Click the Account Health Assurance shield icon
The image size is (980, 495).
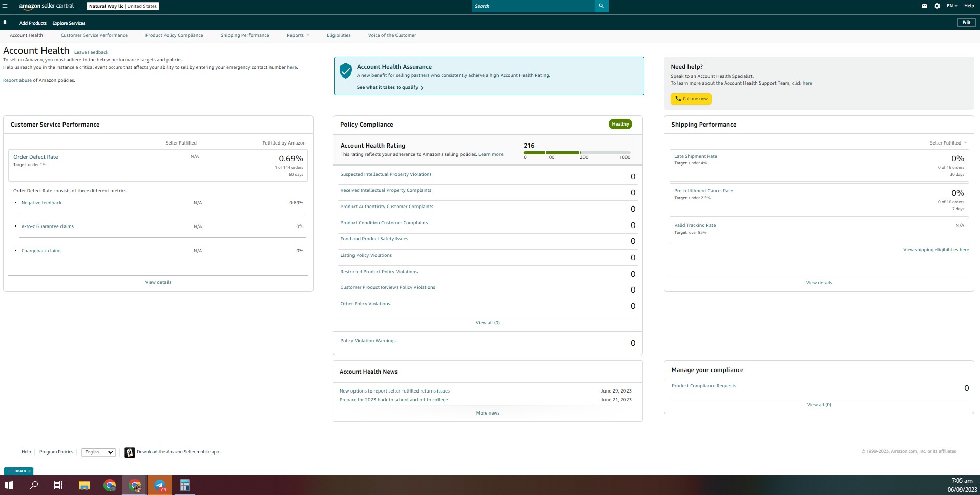click(x=346, y=70)
